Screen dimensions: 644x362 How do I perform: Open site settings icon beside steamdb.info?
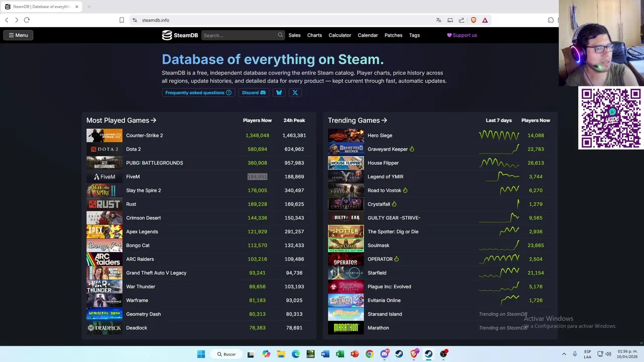coord(134,20)
